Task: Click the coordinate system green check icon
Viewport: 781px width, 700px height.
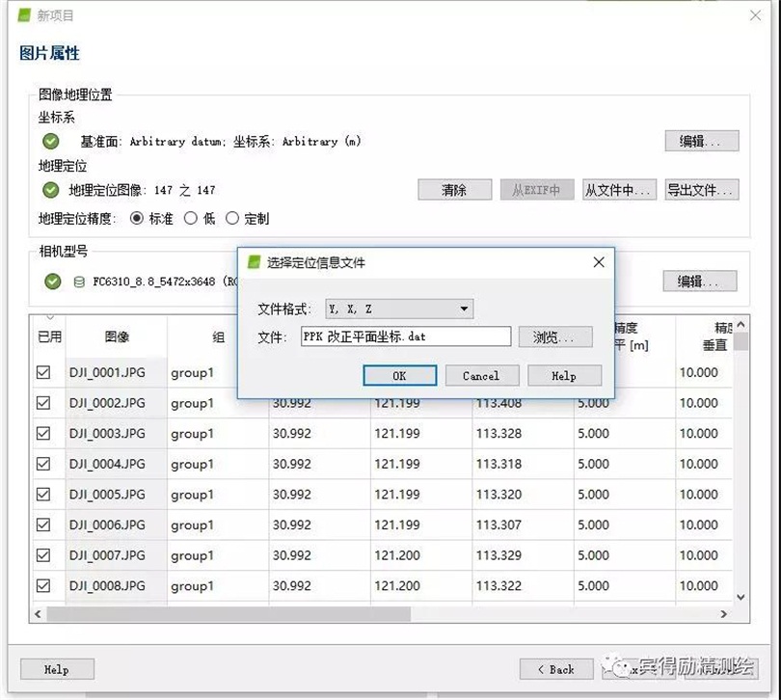Action: pyautogui.click(x=50, y=142)
